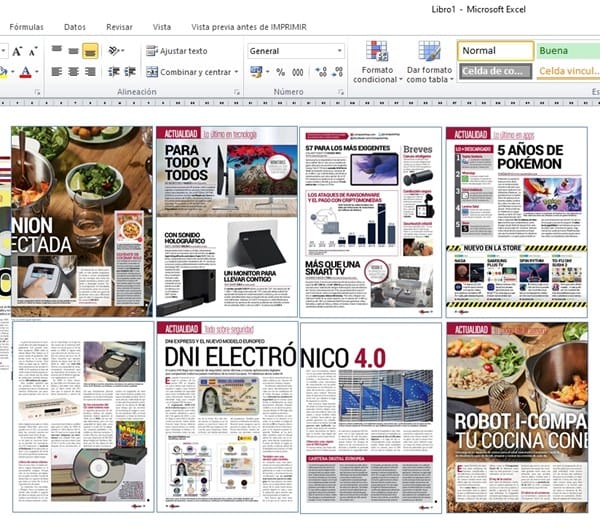
Task: Select the page image with EU flags
Action: 371,417
